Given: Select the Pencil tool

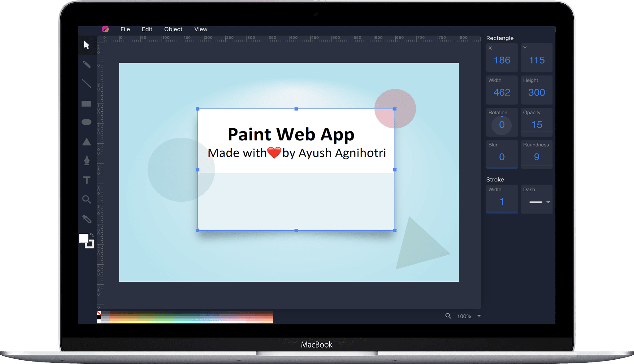Looking at the screenshot, I should point(86,64).
